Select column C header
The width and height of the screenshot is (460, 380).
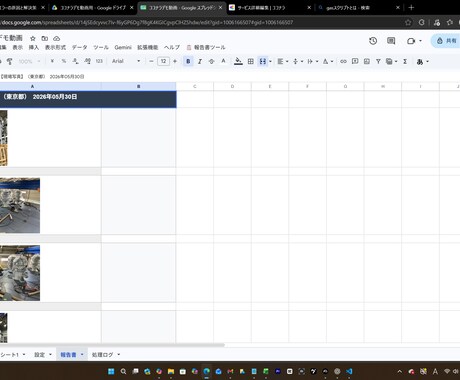click(195, 86)
